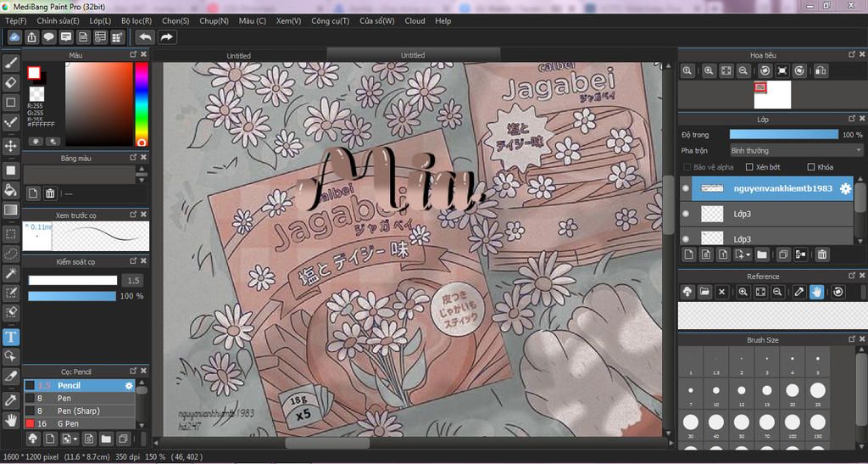This screenshot has height=464, width=868.
Task: Select the G Pen brush
Action: point(79,423)
